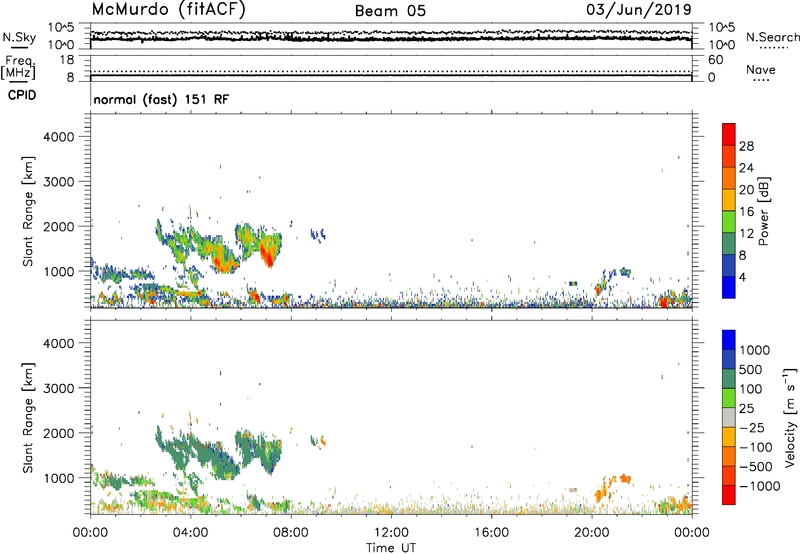Click the '-1000' tick on the Velocity scale
The width and height of the screenshot is (800, 554).
click(x=759, y=486)
